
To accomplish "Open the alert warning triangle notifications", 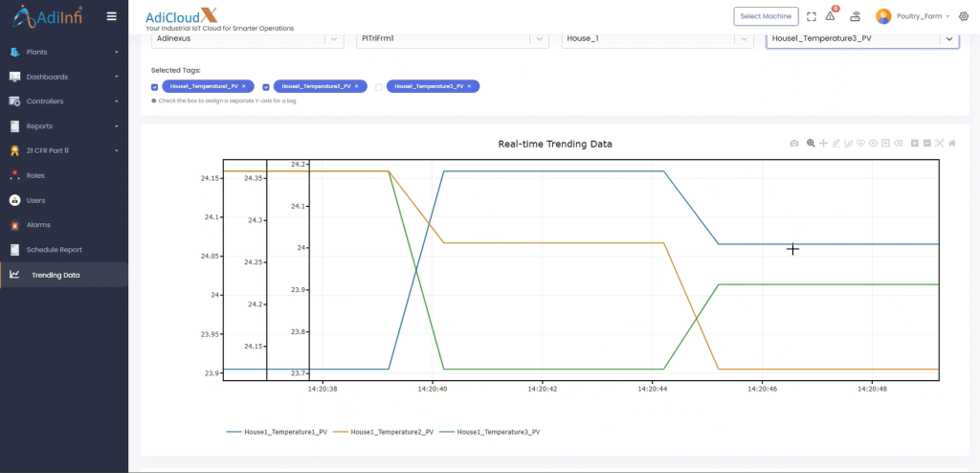I will coord(830,16).
